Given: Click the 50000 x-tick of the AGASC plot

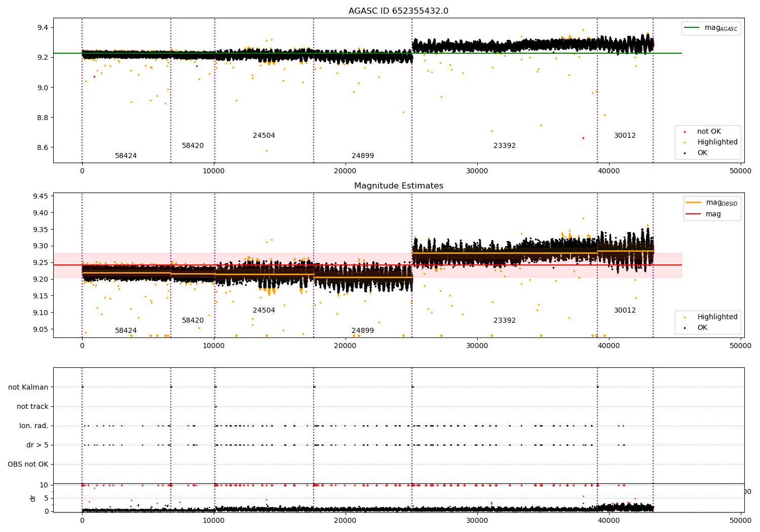Looking at the screenshot, I should 740,171.
